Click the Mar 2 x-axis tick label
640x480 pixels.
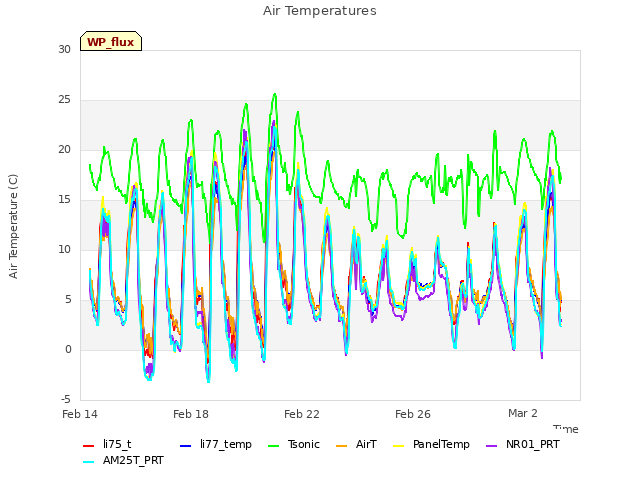[x=523, y=413]
